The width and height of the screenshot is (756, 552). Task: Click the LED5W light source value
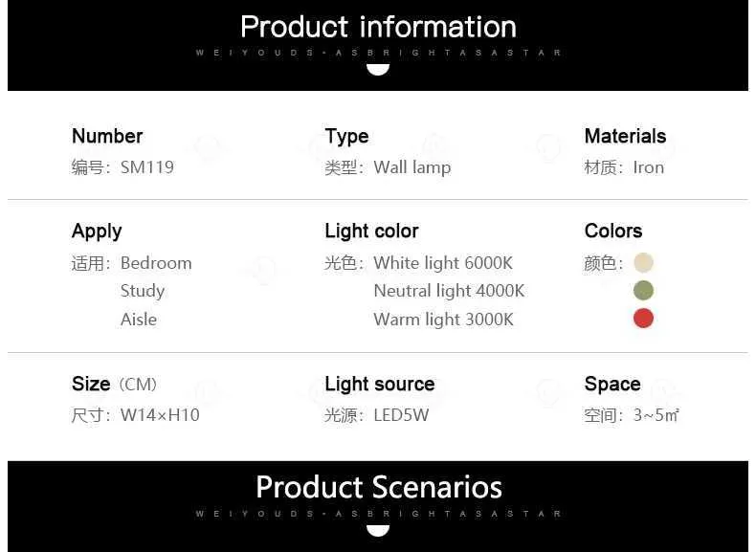(401, 415)
